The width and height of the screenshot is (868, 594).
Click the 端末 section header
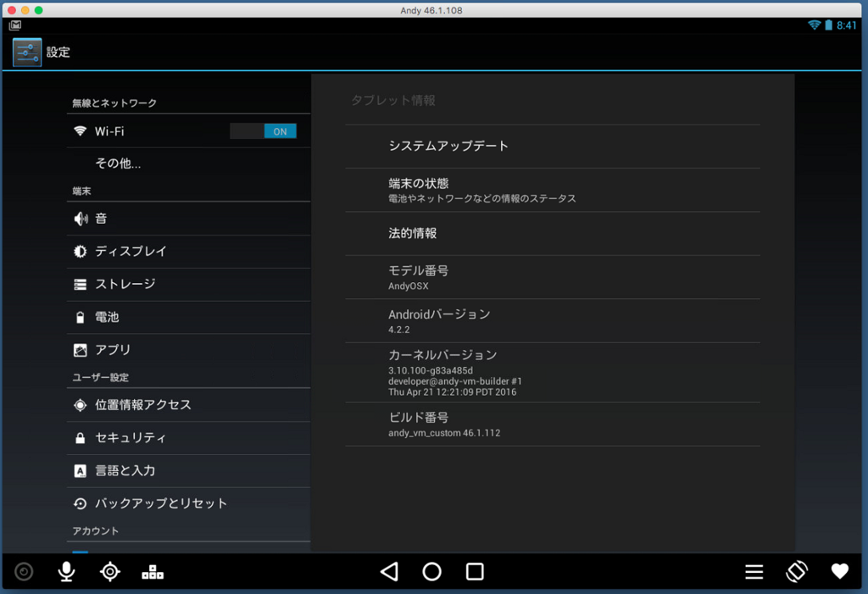(82, 191)
